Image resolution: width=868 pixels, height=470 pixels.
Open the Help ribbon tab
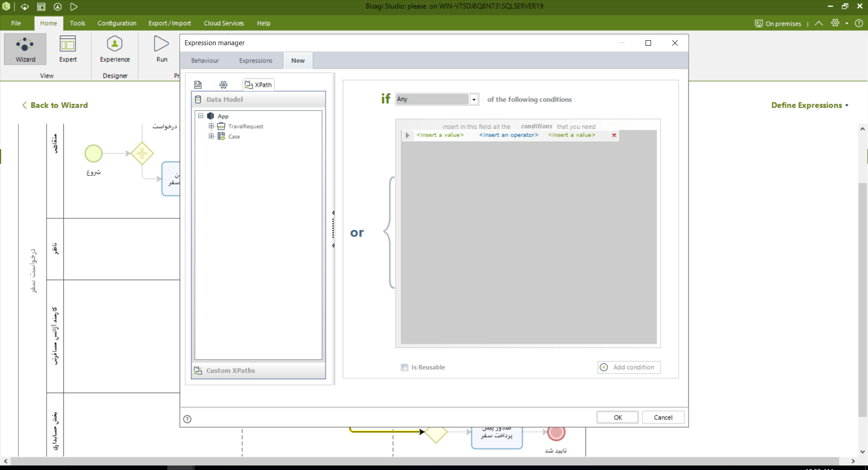[264, 23]
